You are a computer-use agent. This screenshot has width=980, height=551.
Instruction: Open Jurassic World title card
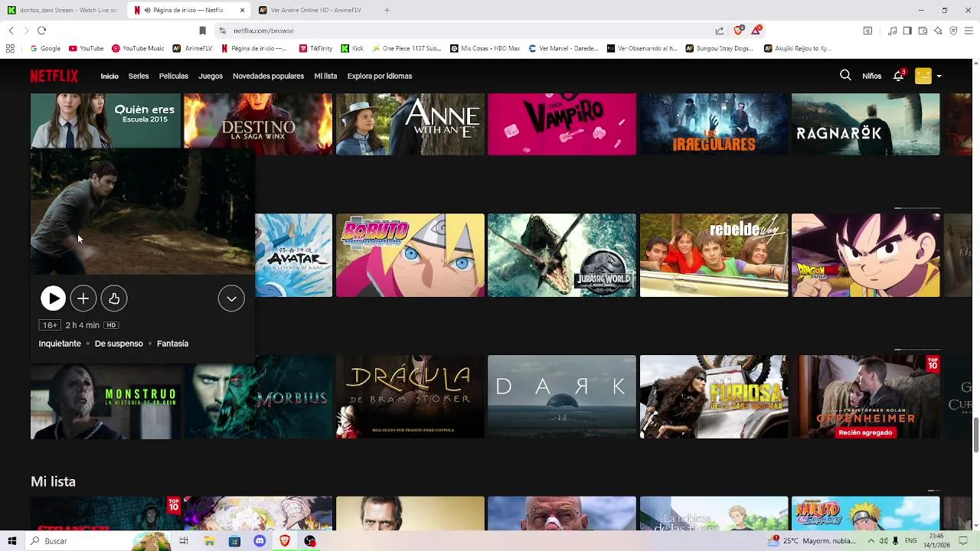click(562, 255)
